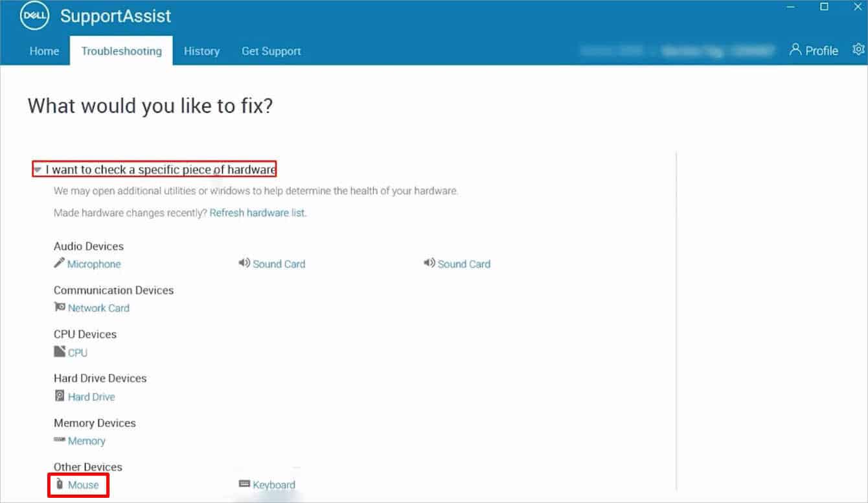Click the Other Devices heading
868x503 pixels.
(87, 467)
